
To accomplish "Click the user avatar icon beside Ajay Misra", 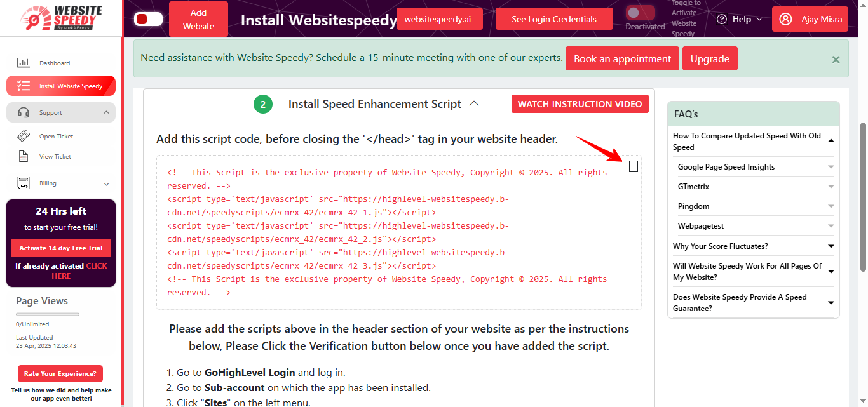I will click(x=786, y=19).
